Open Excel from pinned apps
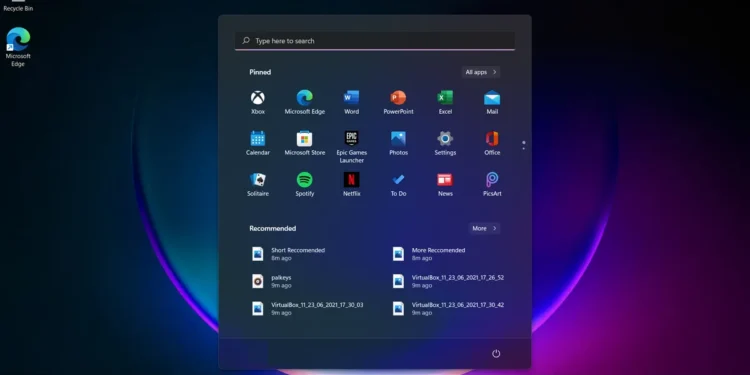This screenshot has height=375, width=750. coord(445,102)
